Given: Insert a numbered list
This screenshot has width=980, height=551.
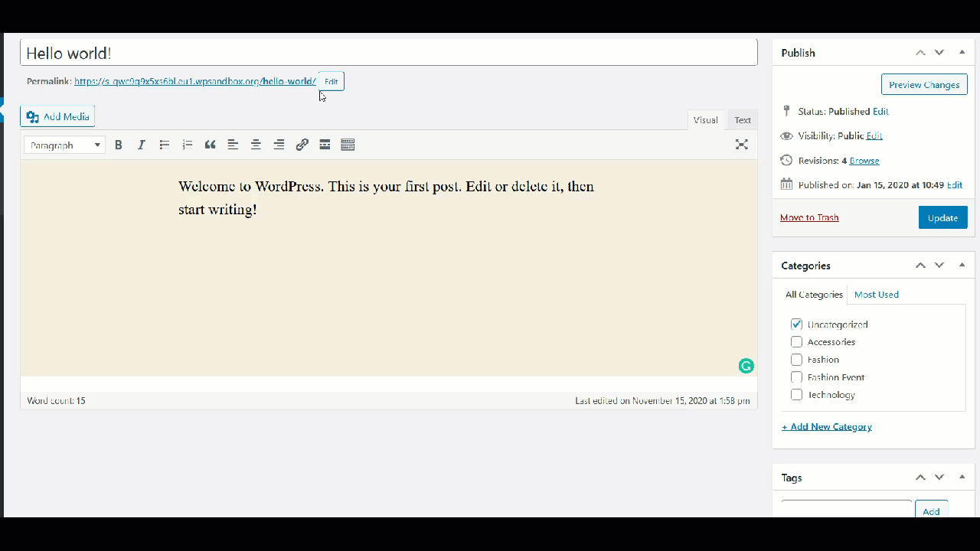Looking at the screenshot, I should pyautogui.click(x=187, y=145).
